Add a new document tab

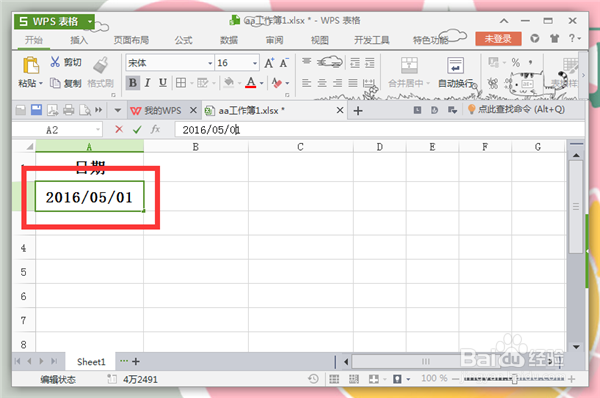tap(358, 111)
